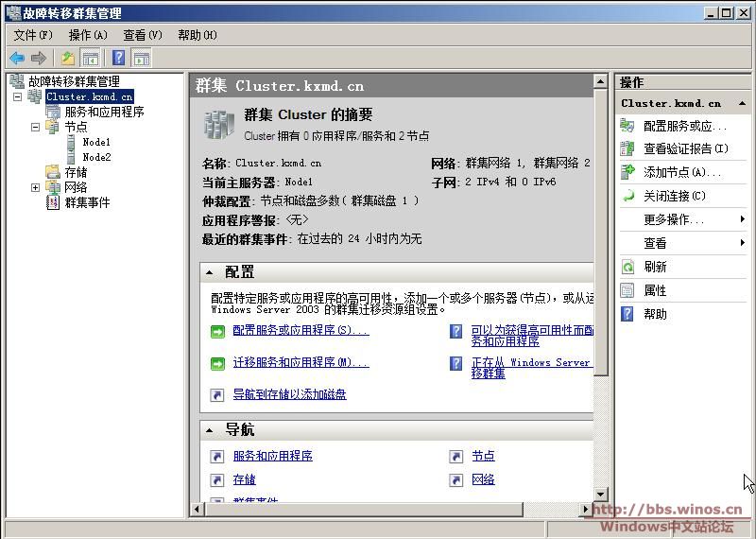Collapse the 导航 section
The image size is (756, 539).
[209, 430]
